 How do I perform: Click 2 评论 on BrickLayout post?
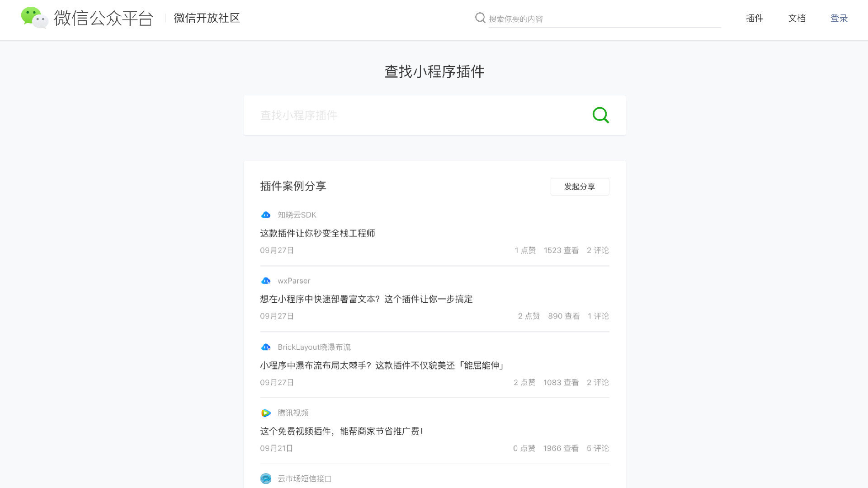598,383
